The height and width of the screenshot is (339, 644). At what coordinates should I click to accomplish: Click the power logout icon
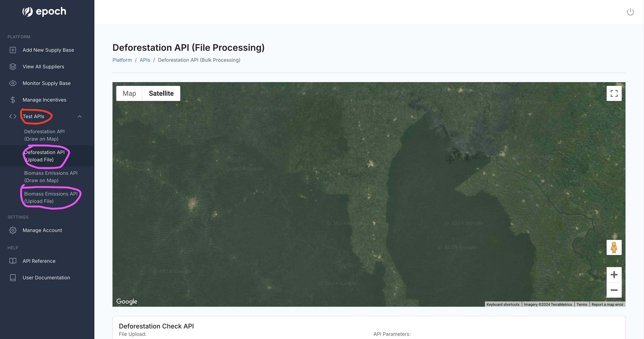[x=630, y=12]
